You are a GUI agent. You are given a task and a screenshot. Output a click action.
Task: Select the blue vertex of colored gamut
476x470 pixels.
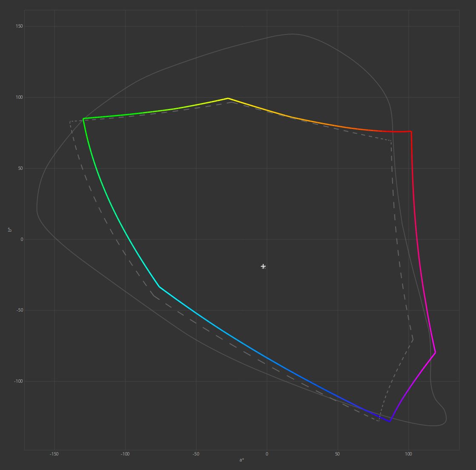pos(390,421)
